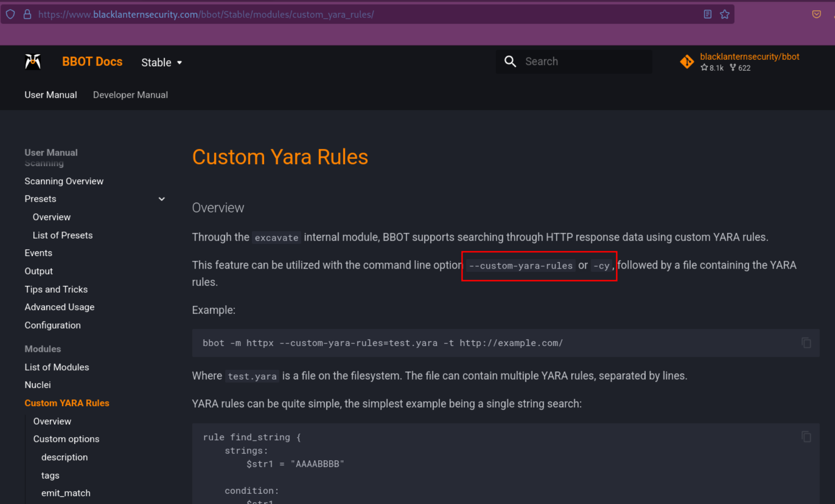
Task: Click the Custom Yara Rules page heading
Action: point(280,157)
